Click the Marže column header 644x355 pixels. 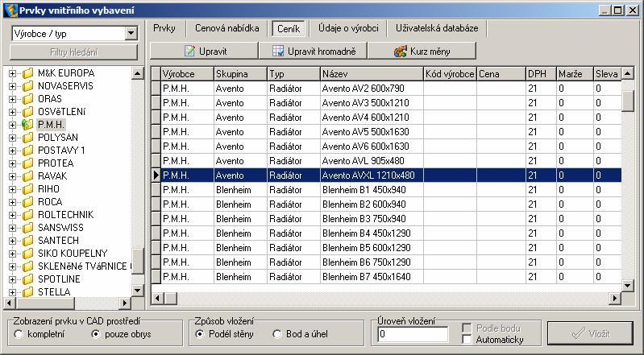(x=575, y=74)
